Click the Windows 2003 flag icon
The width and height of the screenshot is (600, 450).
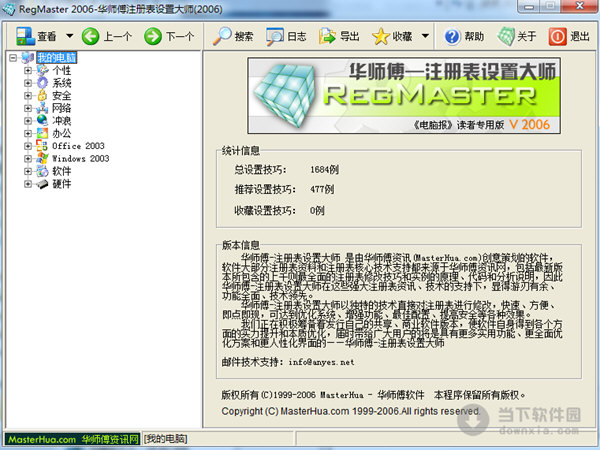tap(42, 158)
